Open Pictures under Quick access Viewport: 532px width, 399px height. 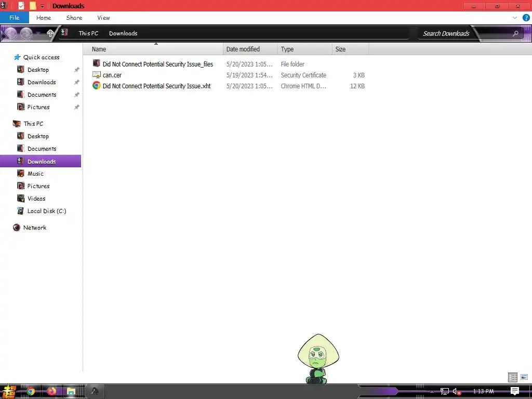coord(38,107)
